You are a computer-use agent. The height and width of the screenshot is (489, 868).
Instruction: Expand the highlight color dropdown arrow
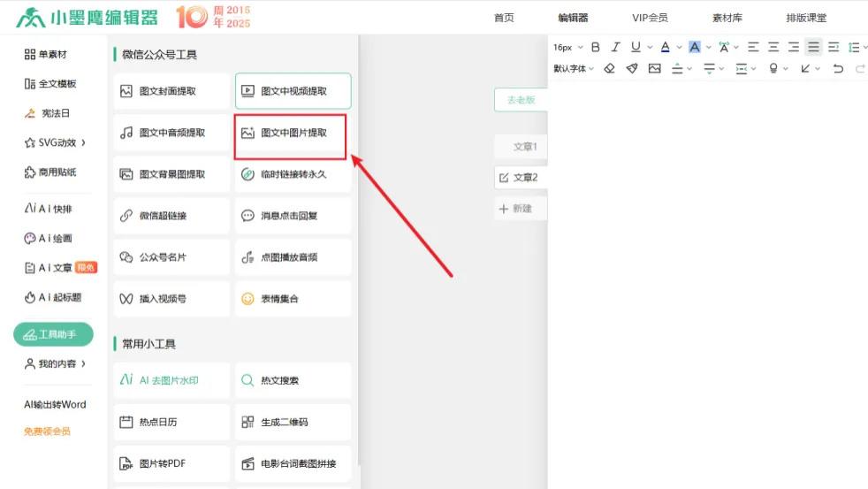tap(709, 48)
